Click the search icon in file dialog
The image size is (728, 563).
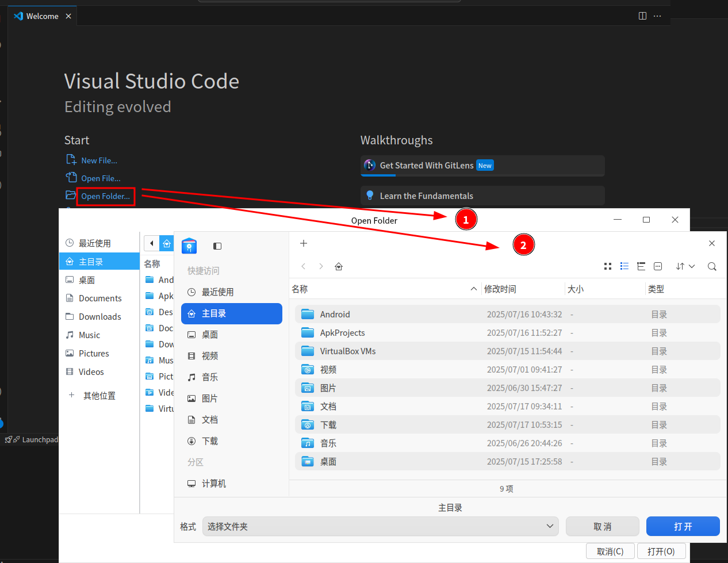click(x=712, y=266)
